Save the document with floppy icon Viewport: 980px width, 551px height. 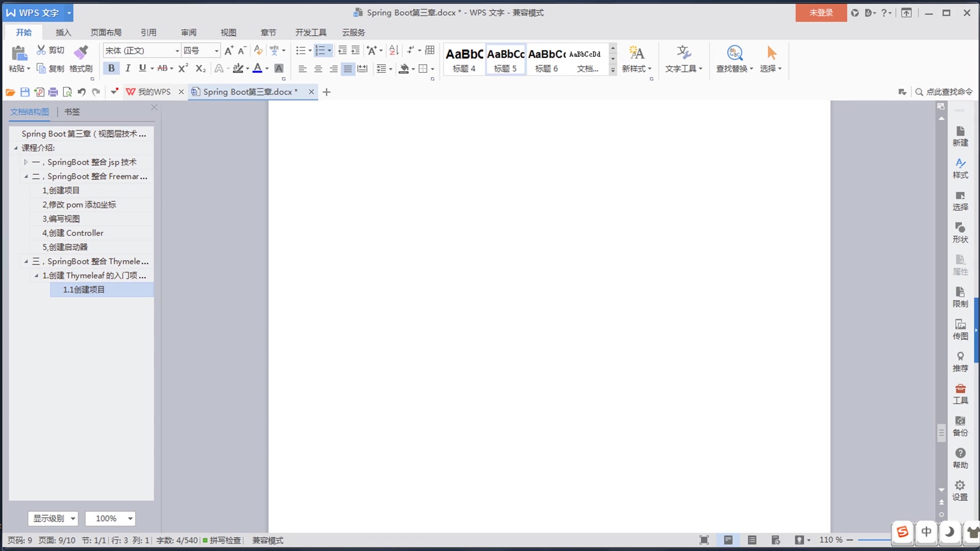click(24, 92)
